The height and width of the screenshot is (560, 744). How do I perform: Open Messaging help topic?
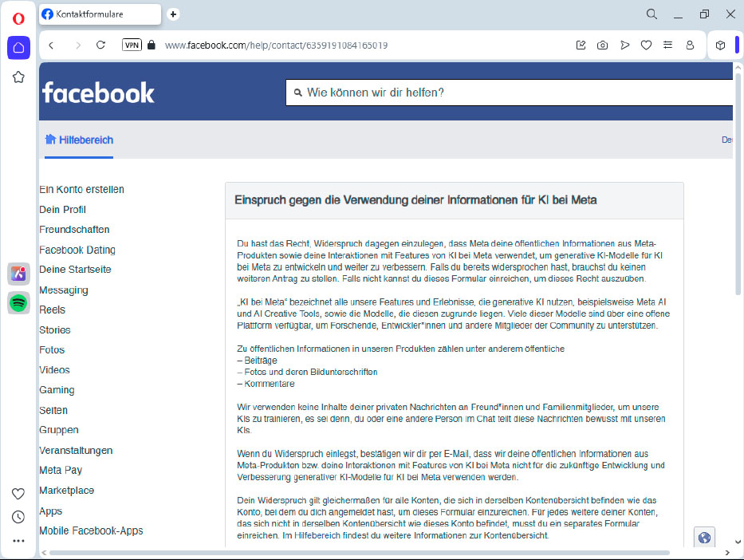pyautogui.click(x=64, y=290)
